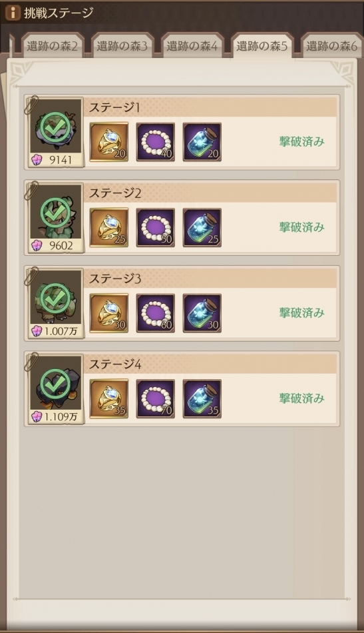Click 撃破済み label on ステージ1
The image size is (364, 633).
tap(302, 142)
